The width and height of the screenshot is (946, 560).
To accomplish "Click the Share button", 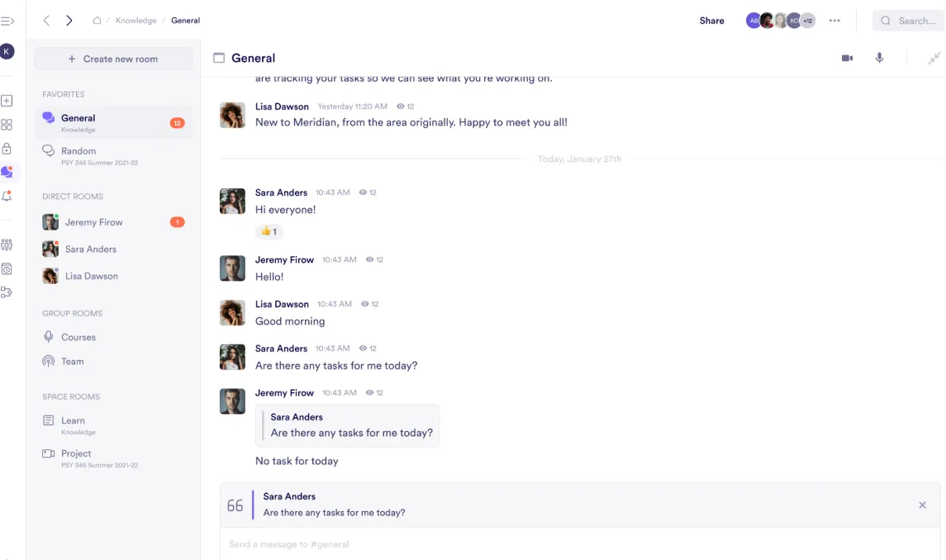I will (711, 21).
